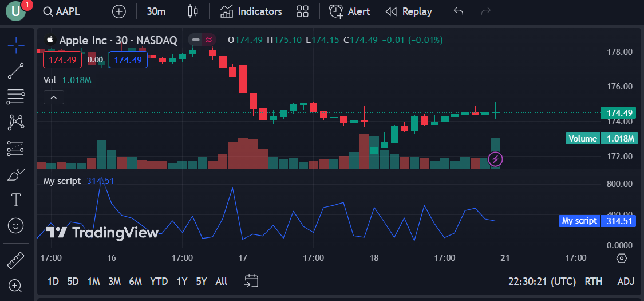Click the My script 314.51 scale label
Image resolution: width=644 pixels, height=301 pixels.
[597, 221]
